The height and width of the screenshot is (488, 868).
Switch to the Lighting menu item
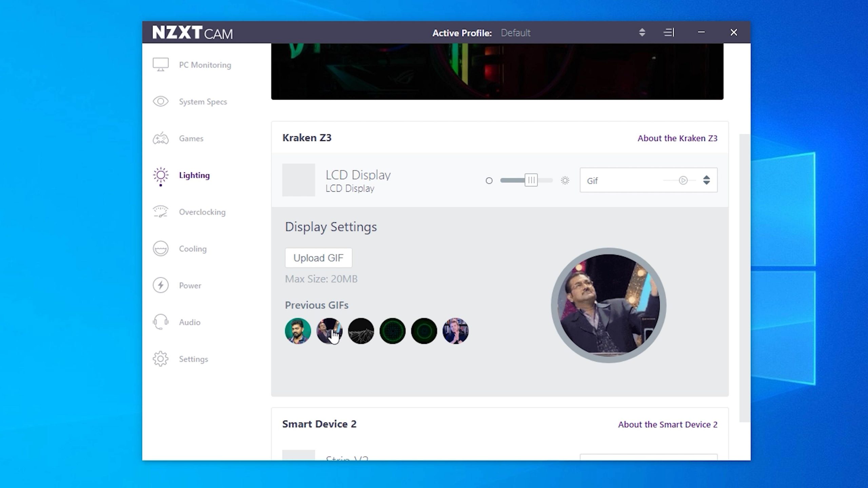point(194,175)
